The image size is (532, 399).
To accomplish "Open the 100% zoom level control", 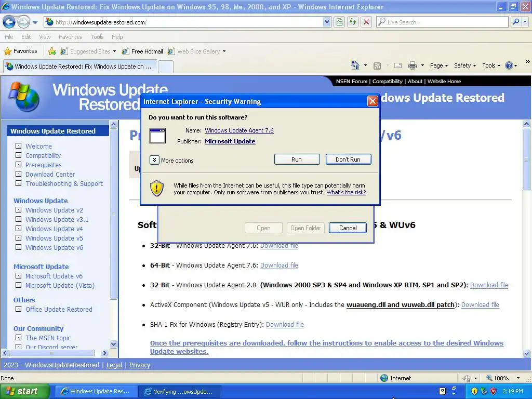I will click(503, 378).
